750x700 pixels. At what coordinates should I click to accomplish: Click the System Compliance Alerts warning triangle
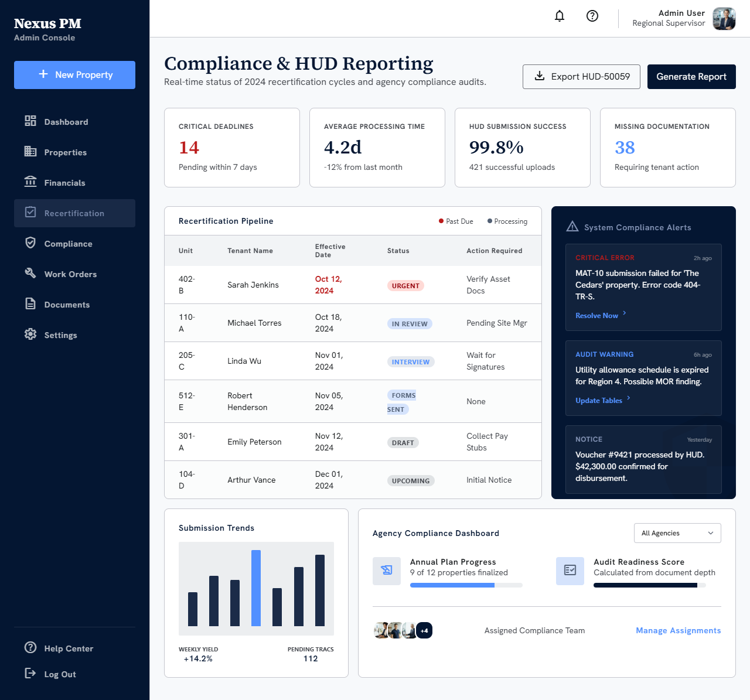point(572,227)
